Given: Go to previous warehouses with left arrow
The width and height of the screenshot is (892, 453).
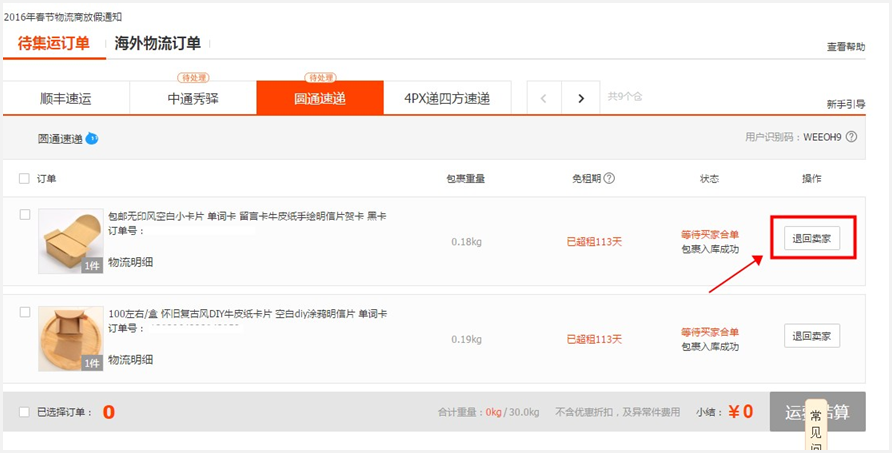Looking at the screenshot, I should (x=544, y=98).
